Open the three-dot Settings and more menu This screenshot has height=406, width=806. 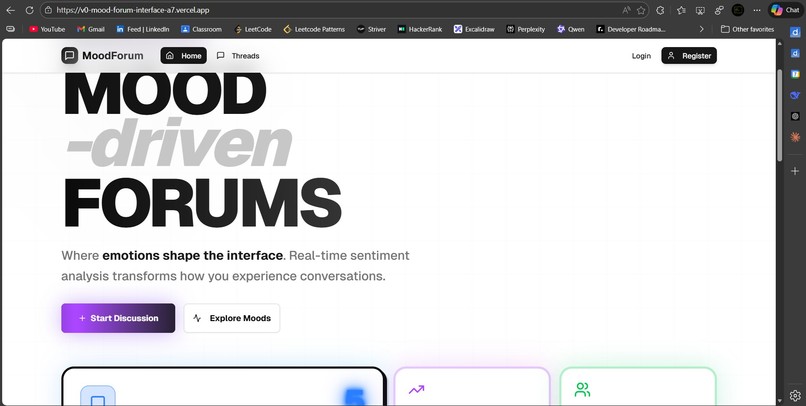coord(757,10)
